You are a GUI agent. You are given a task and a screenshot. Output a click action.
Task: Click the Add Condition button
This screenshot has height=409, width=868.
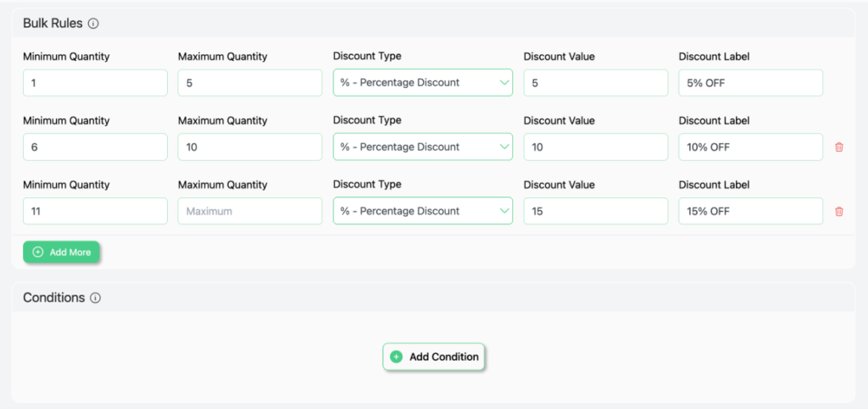pos(434,356)
